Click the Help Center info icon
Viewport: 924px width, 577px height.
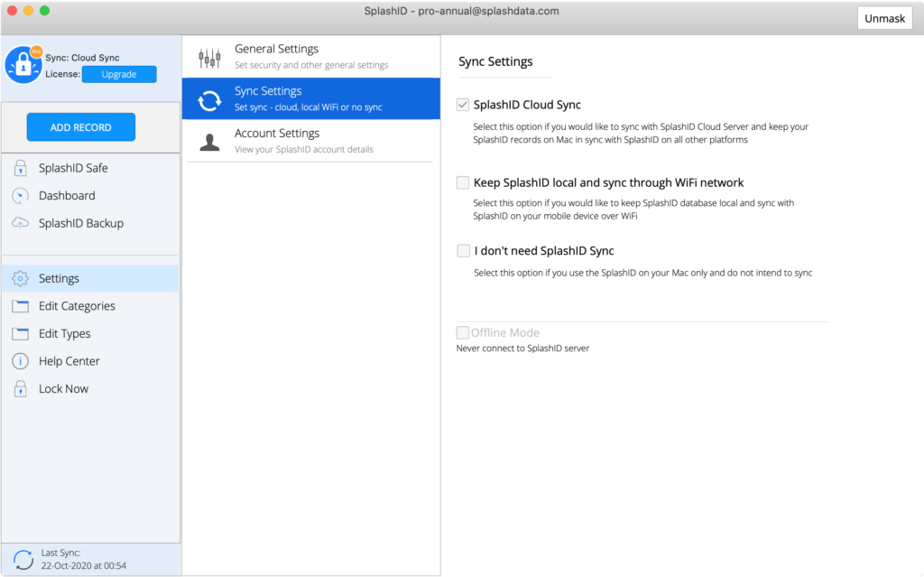20,361
